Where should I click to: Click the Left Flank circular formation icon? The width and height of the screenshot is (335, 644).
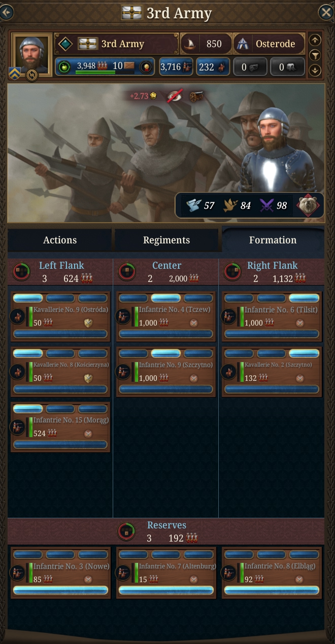[x=21, y=271]
